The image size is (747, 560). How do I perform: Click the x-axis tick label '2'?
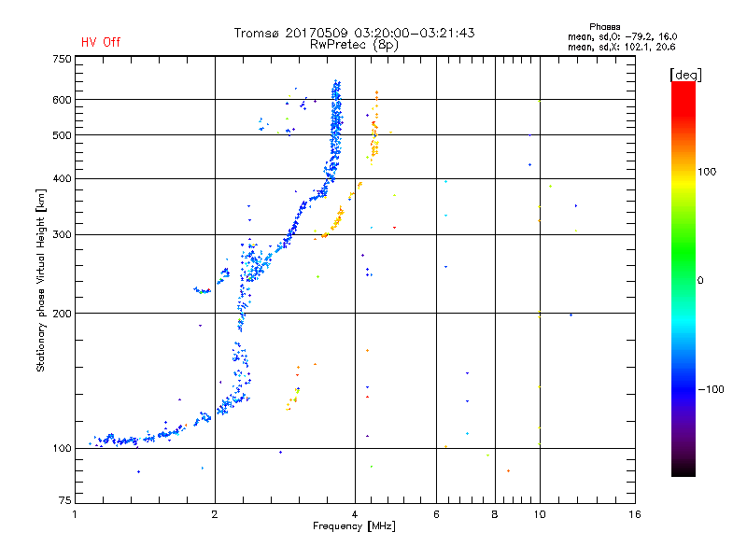point(215,514)
